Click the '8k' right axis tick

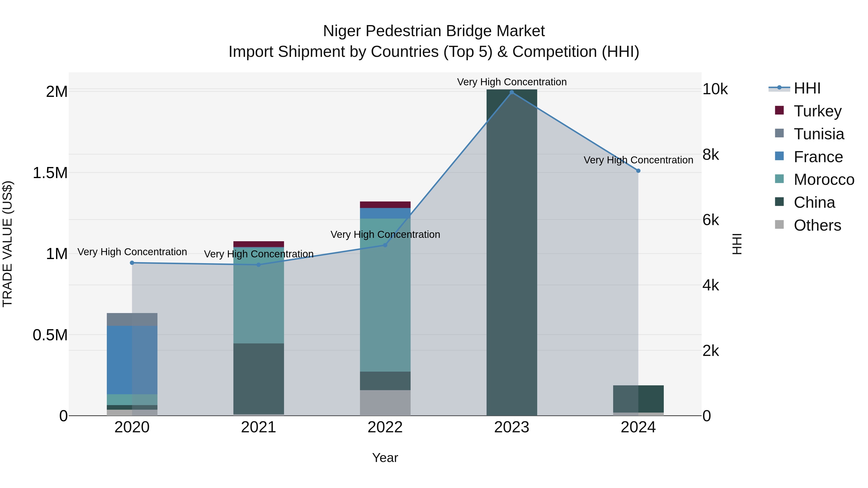click(711, 154)
